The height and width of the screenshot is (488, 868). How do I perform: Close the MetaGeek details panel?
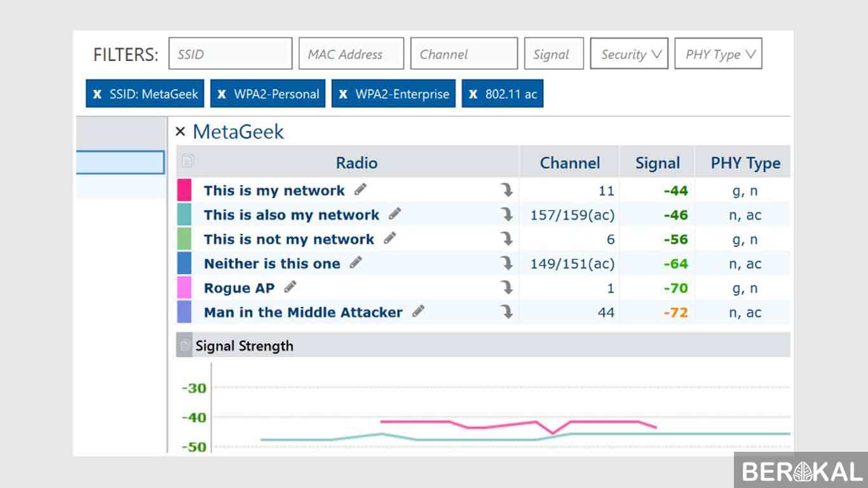click(x=180, y=132)
